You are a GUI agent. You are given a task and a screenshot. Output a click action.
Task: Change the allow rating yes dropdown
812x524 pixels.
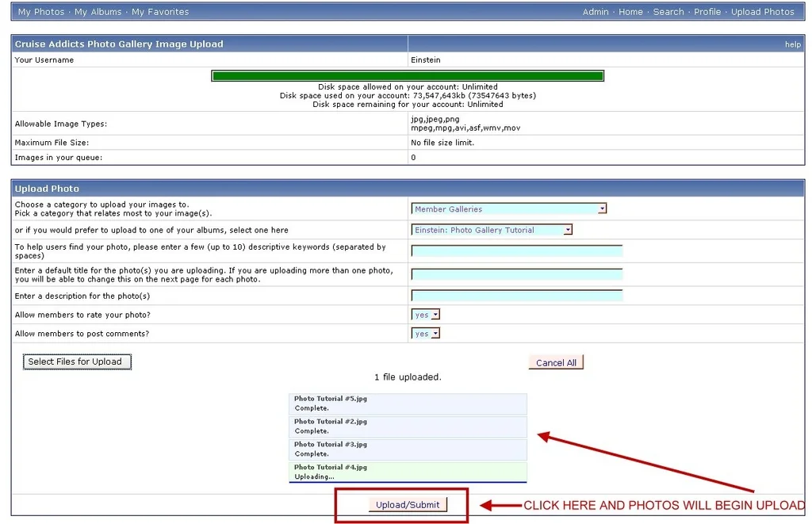point(426,315)
